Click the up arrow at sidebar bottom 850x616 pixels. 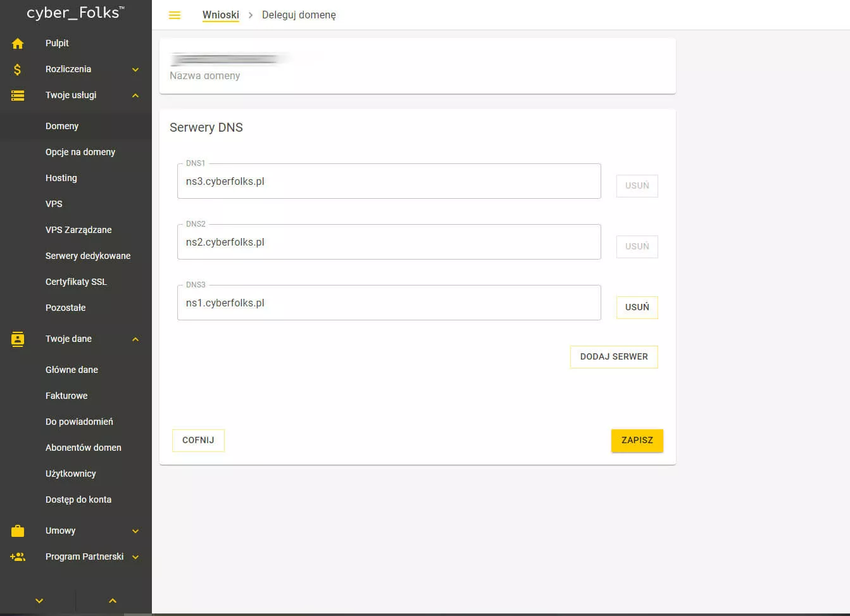[x=113, y=601]
